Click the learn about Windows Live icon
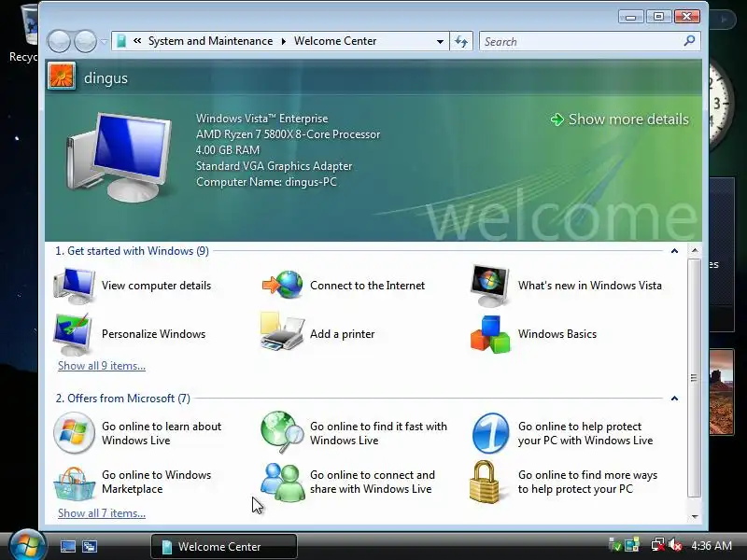Viewport: 747px width, 560px height. [74, 433]
